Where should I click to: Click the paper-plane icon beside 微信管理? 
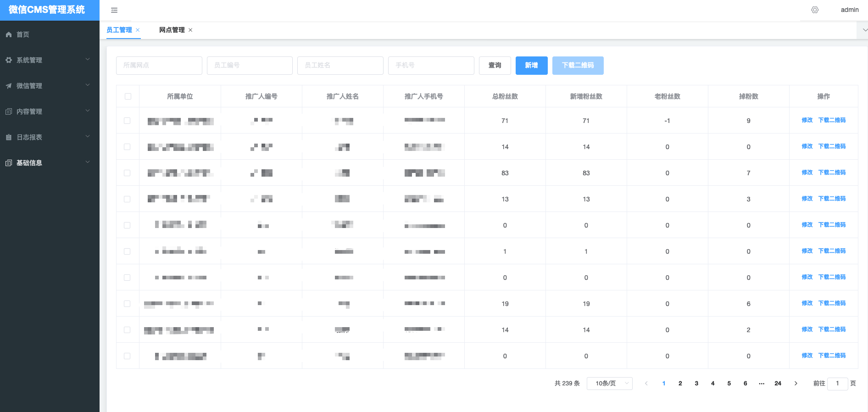[x=9, y=86]
